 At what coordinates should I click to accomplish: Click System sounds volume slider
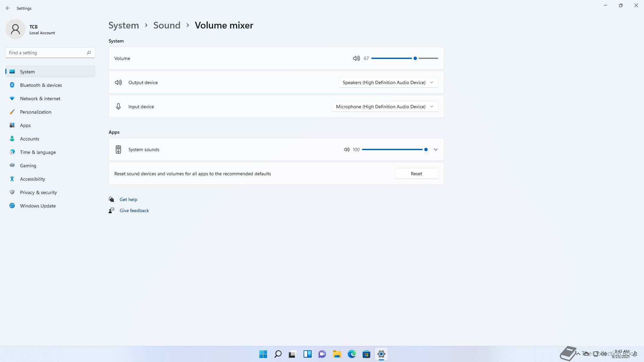coord(395,149)
